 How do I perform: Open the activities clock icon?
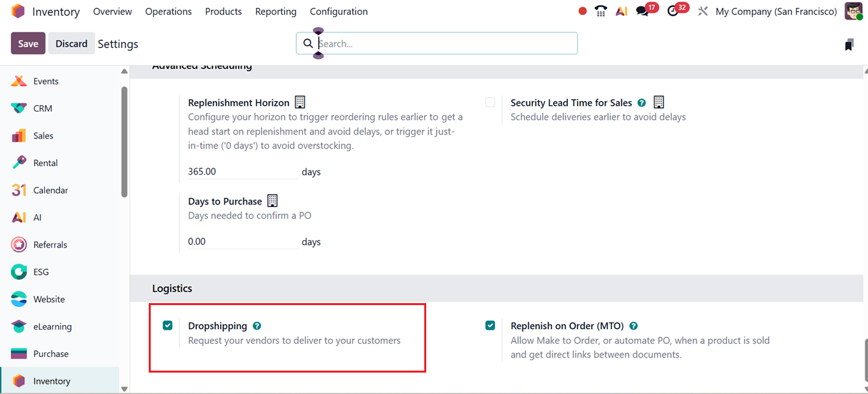coord(674,10)
